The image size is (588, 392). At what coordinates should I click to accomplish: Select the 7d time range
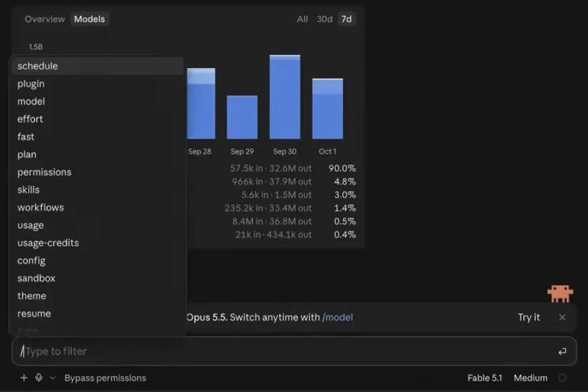tap(346, 19)
